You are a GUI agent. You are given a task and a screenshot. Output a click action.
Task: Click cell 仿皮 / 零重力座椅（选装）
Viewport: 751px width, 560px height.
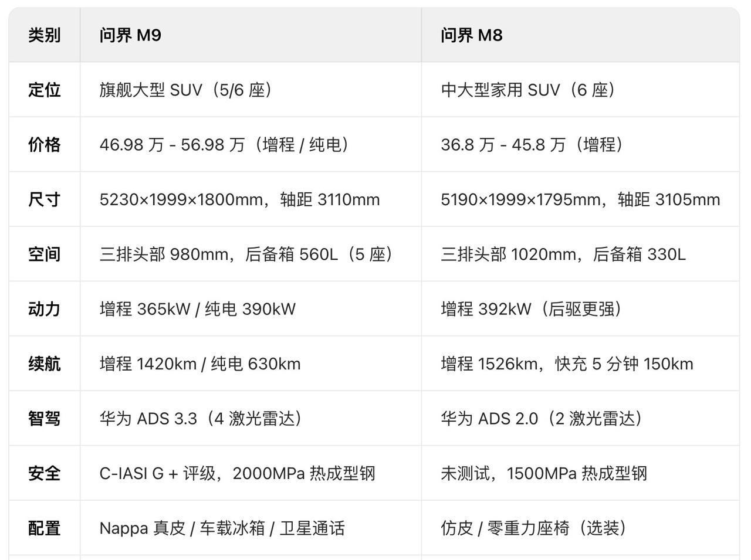580,528
